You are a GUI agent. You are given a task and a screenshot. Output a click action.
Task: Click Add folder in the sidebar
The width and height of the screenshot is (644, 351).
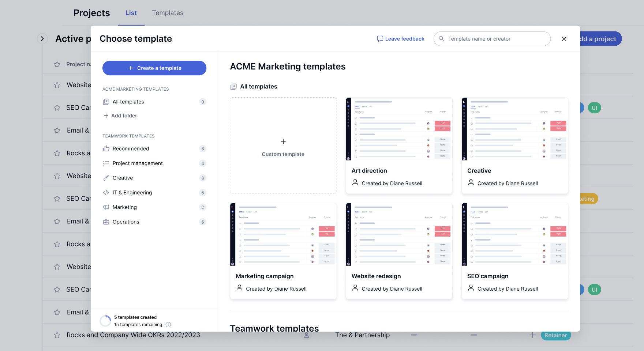120,116
